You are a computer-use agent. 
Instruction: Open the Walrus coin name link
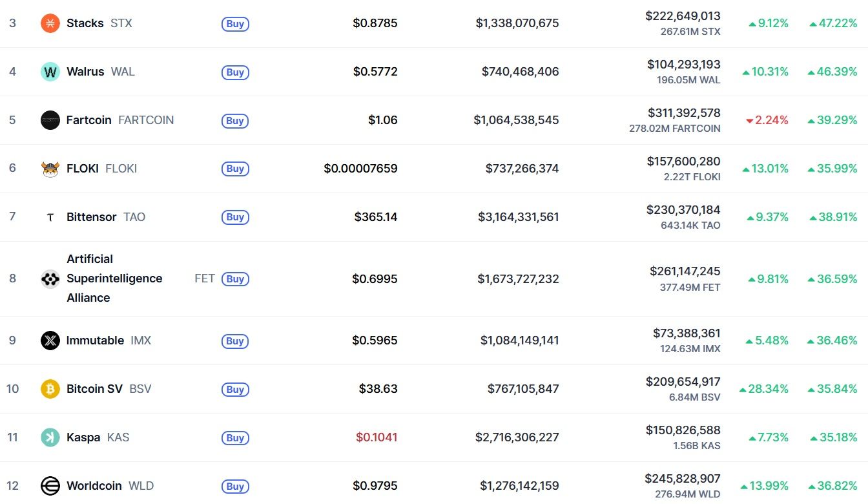point(85,72)
